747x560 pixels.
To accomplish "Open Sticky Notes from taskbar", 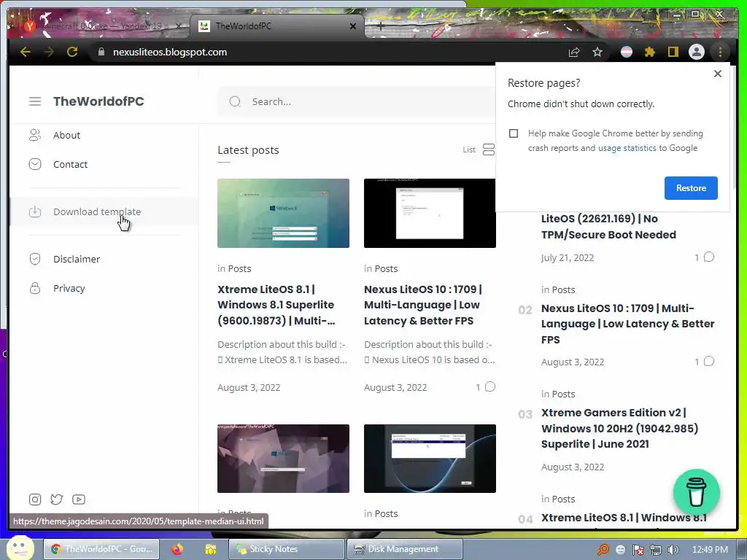I will (x=286, y=549).
